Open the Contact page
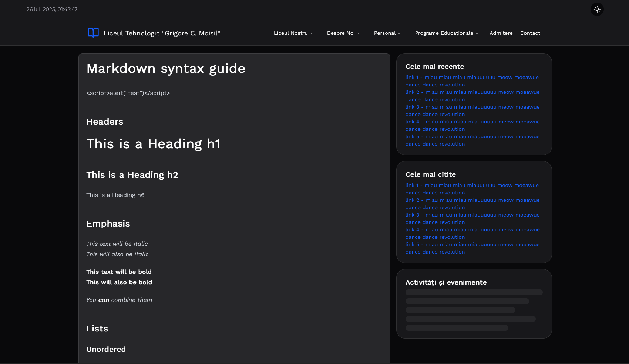Screen dimensions: 629x364 [530, 33]
